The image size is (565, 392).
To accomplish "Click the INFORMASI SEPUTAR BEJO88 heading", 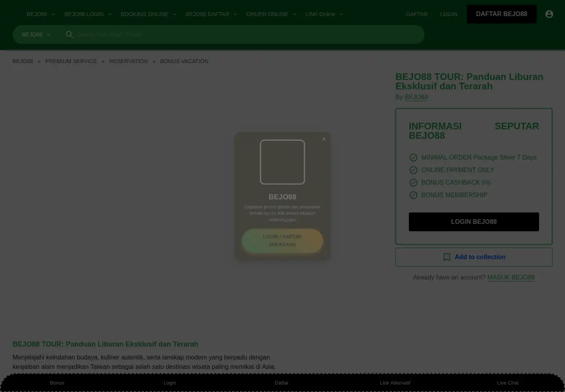I will pyautogui.click(x=474, y=131).
